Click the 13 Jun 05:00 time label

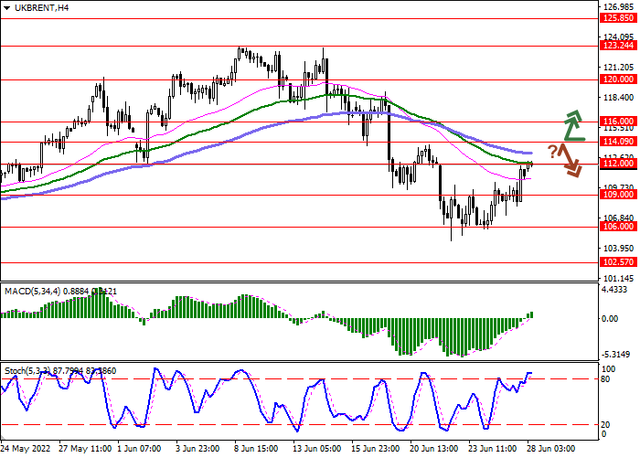(x=317, y=449)
